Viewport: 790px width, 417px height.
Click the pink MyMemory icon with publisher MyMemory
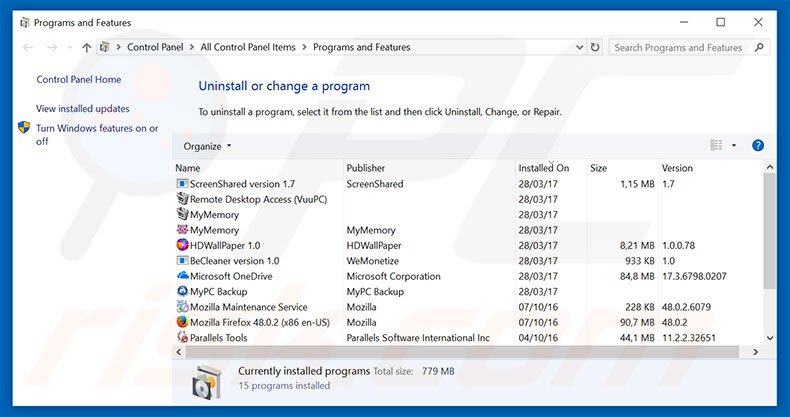[x=182, y=230]
